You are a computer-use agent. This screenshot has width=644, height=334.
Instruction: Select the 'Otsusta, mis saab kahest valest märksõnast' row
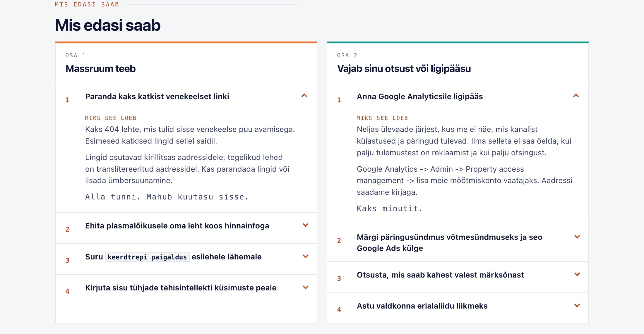[x=458, y=277]
